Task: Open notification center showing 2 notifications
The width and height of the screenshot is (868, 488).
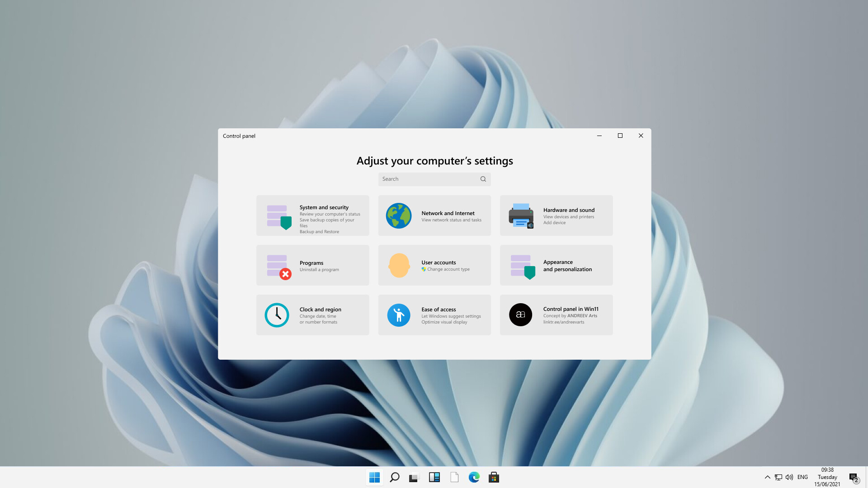Action: pyautogui.click(x=854, y=477)
